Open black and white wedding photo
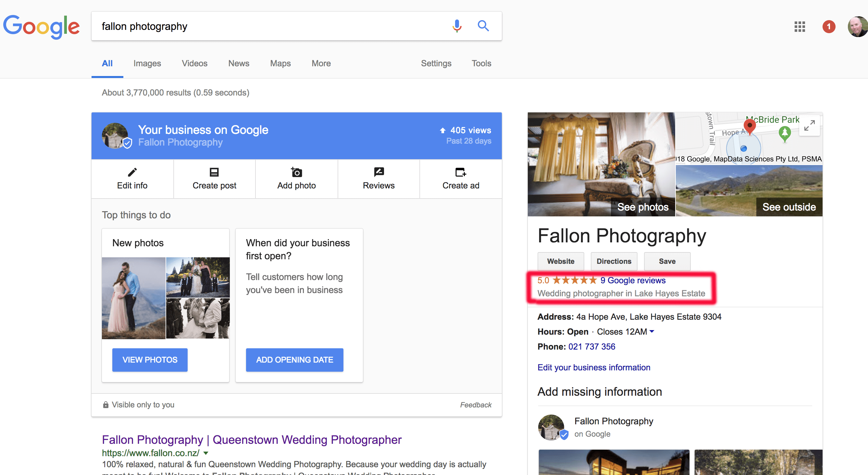The image size is (868, 475). coord(198,318)
